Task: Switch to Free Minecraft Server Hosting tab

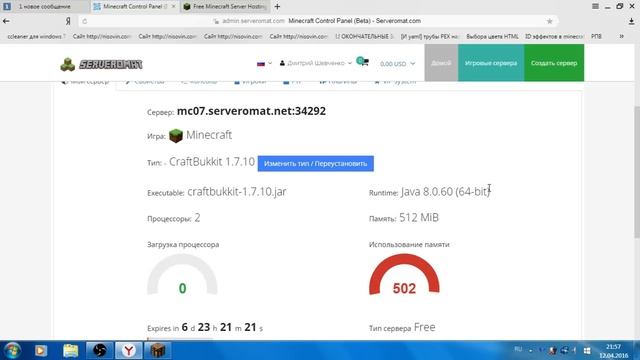Action: pos(224,7)
